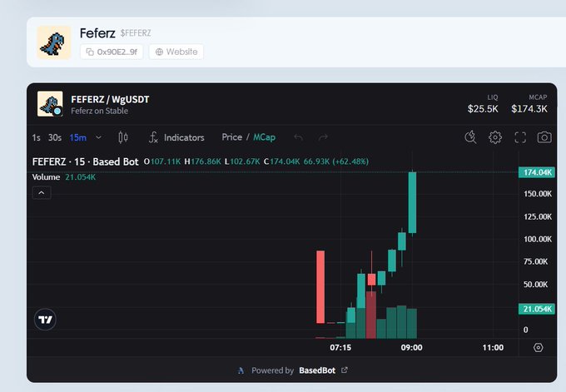The height and width of the screenshot is (392, 566).
Task: Click the 09:00 time axis label
Action: click(411, 348)
